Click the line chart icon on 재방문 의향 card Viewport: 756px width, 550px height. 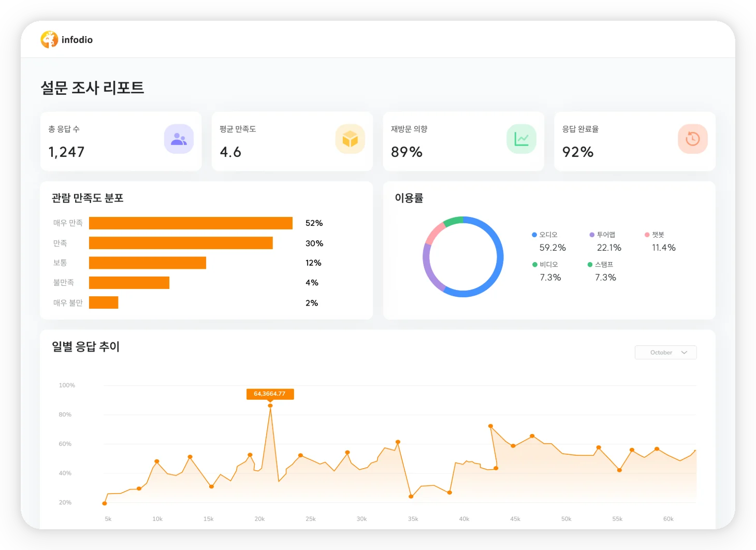tap(521, 139)
